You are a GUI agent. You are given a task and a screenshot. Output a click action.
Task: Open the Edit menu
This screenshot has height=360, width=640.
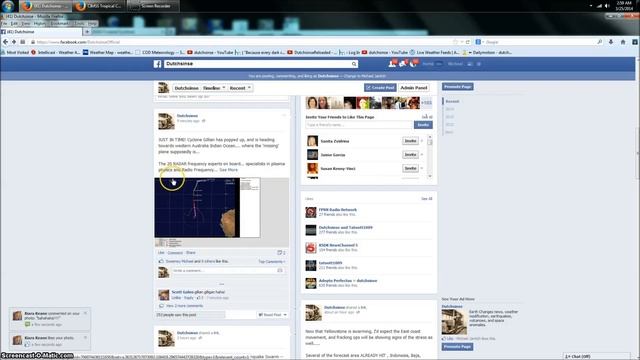15,24
